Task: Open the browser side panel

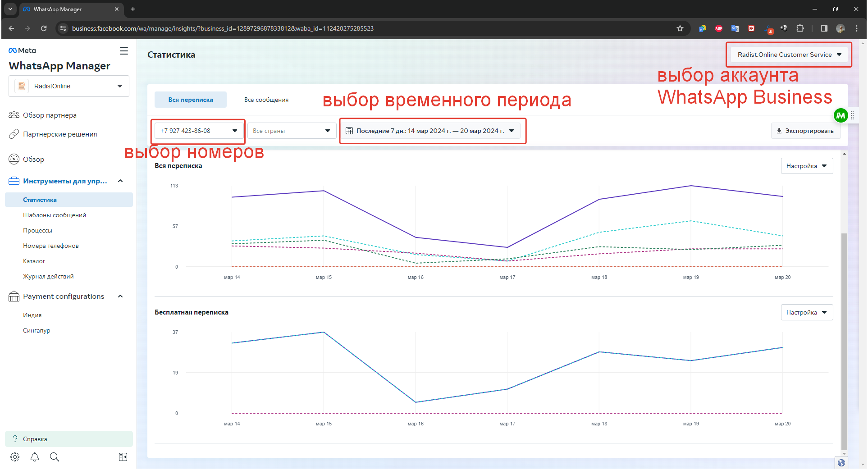Action: tap(824, 28)
